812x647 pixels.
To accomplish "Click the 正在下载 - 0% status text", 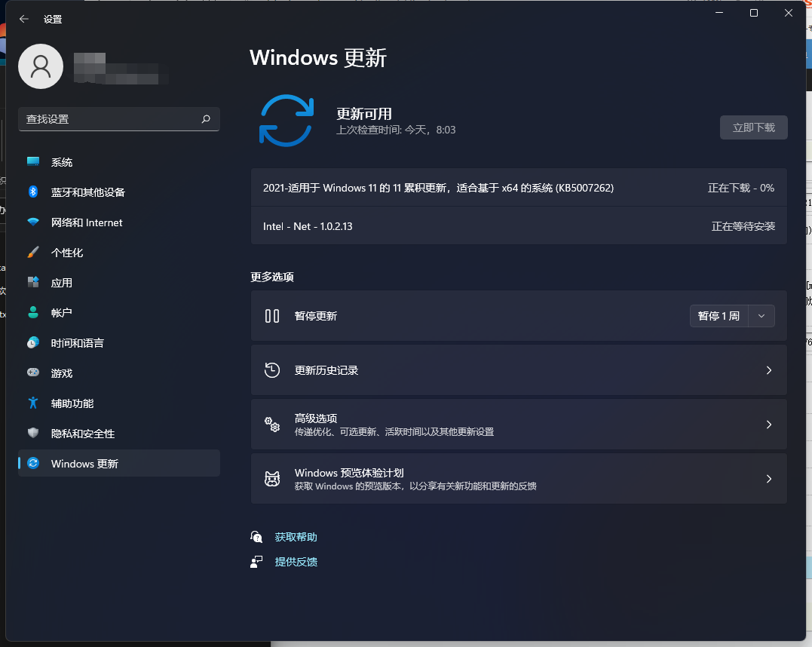I will tap(741, 188).
